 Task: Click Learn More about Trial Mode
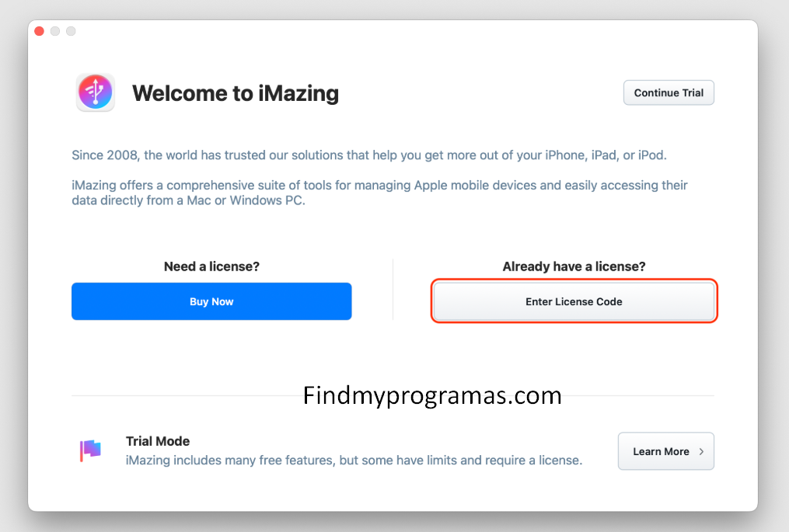coord(661,451)
